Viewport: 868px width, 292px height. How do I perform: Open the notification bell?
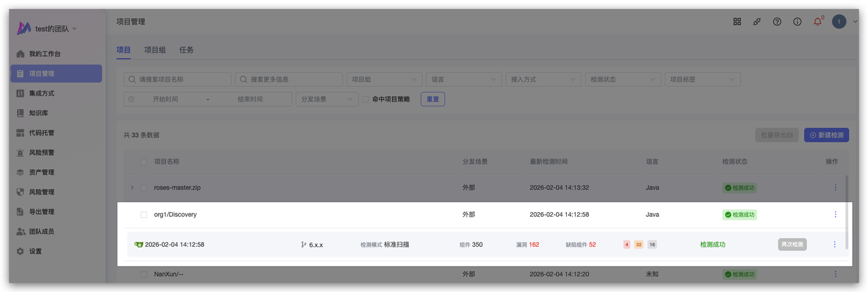(817, 22)
